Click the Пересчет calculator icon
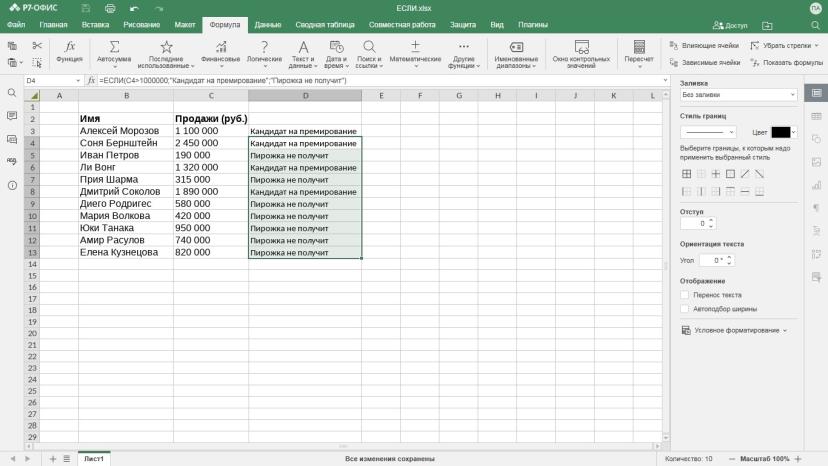This screenshot has width=828, height=466. [639, 47]
